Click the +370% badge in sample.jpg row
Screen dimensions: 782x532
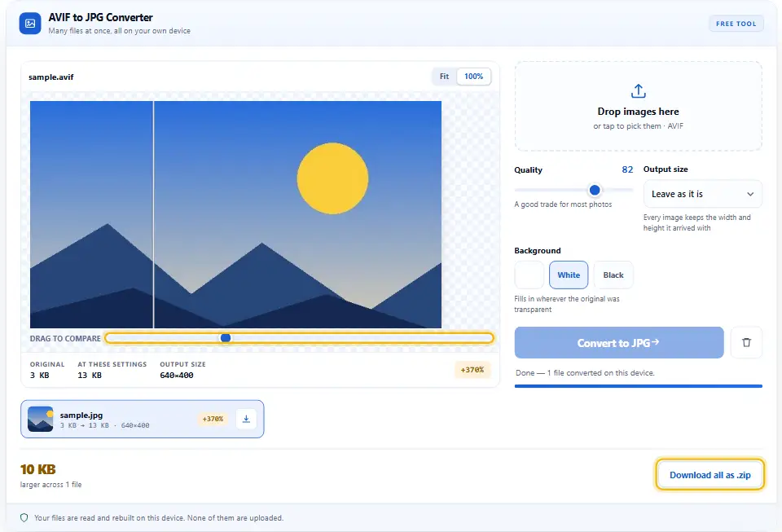pyautogui.click(x=213, y=419)
